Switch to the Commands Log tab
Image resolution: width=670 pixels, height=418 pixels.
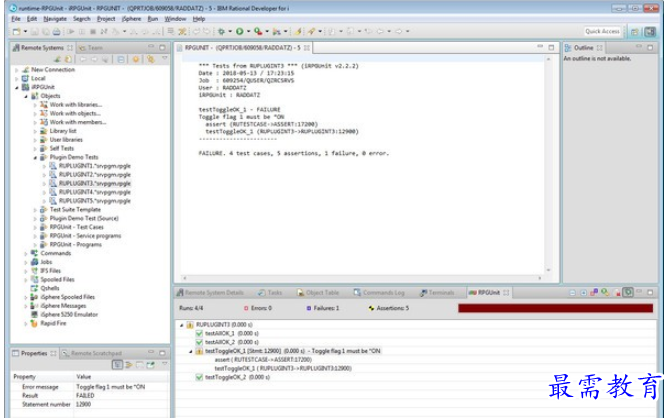[x=379, y=293]
